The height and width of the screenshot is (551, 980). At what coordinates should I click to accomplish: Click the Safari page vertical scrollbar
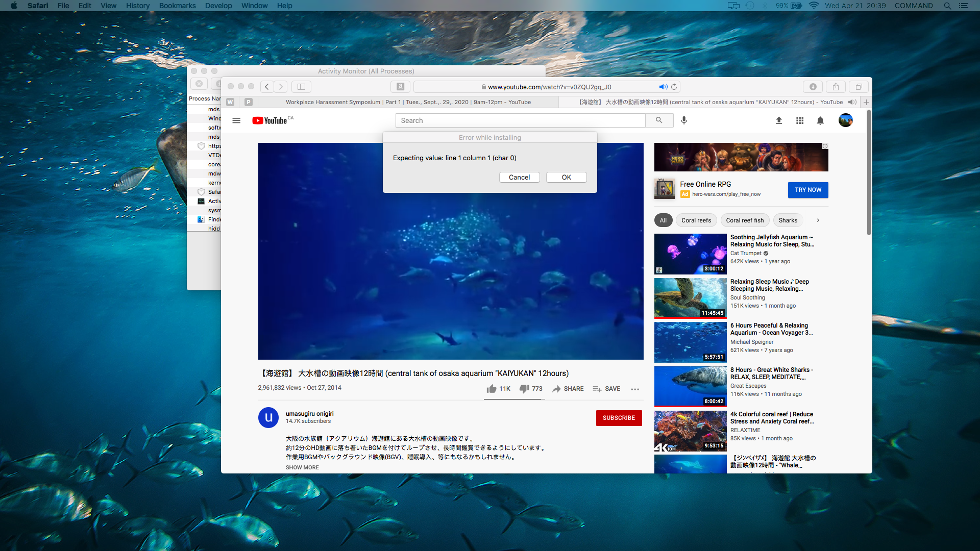[x=869, y=173]
